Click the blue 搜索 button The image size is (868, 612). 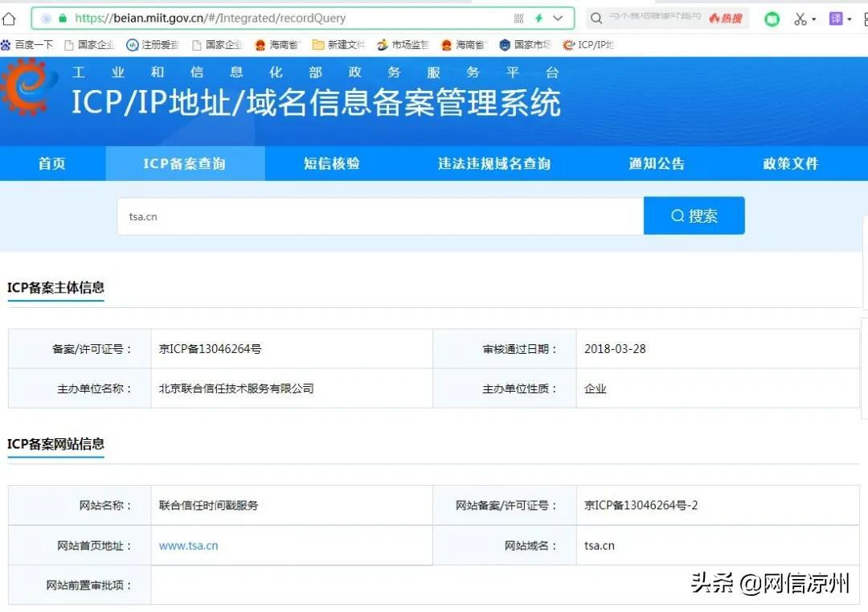click(694, 216)
